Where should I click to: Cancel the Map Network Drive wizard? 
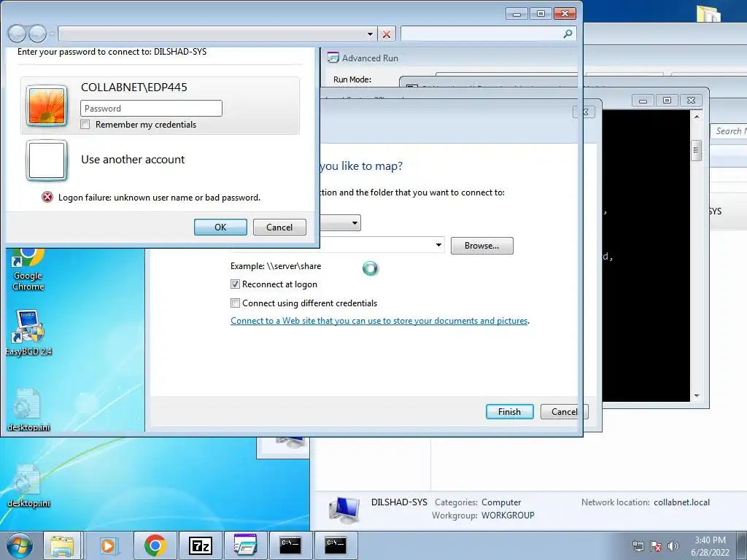564,412
